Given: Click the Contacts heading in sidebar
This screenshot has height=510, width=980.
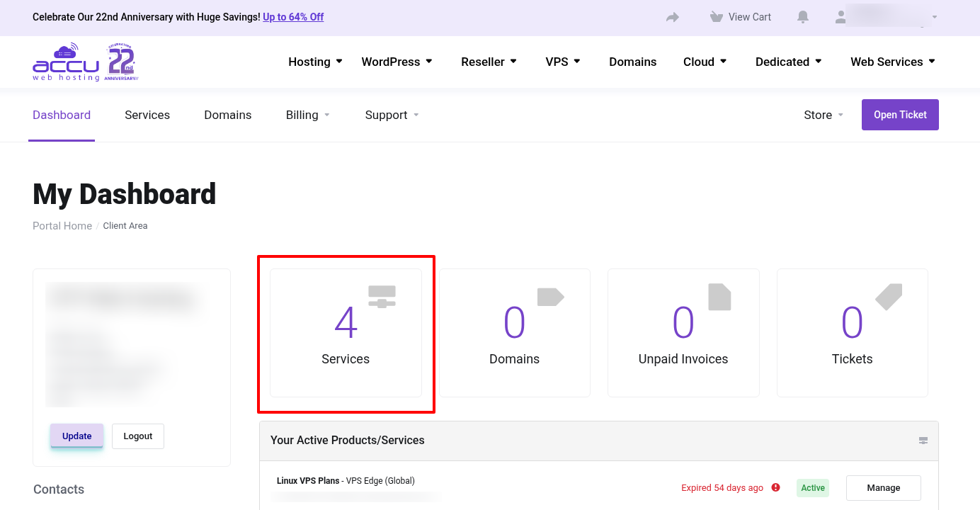Looking at the screenshot, I should coord(59,489).
